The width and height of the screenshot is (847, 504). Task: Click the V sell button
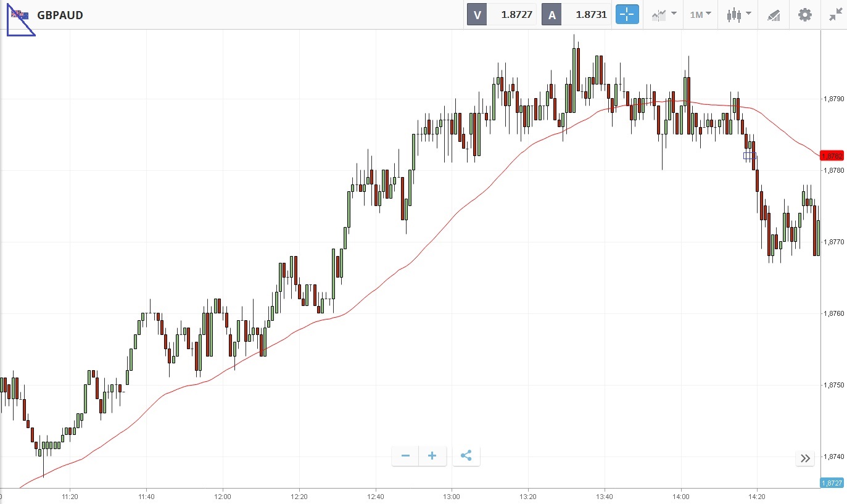[x=477, y=15]
